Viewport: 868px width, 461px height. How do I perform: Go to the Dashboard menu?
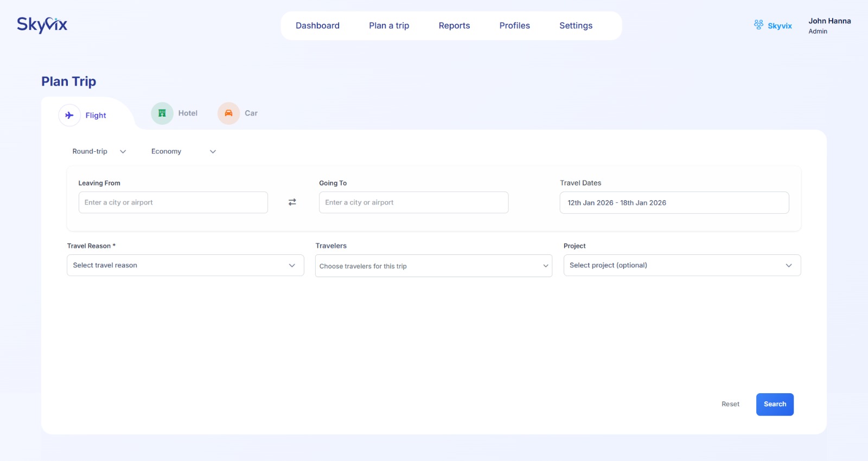[317, 25]
